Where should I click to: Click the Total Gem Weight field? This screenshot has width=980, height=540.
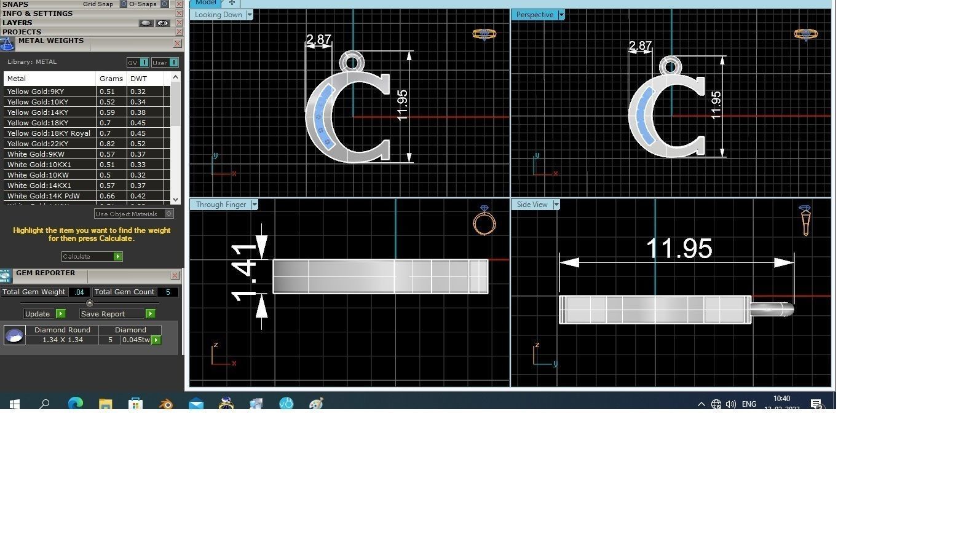[79, 292]
